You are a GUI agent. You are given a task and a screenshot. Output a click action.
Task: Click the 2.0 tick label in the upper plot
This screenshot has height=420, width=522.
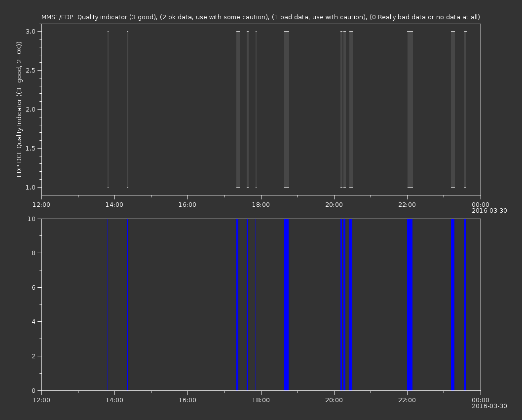31,109
